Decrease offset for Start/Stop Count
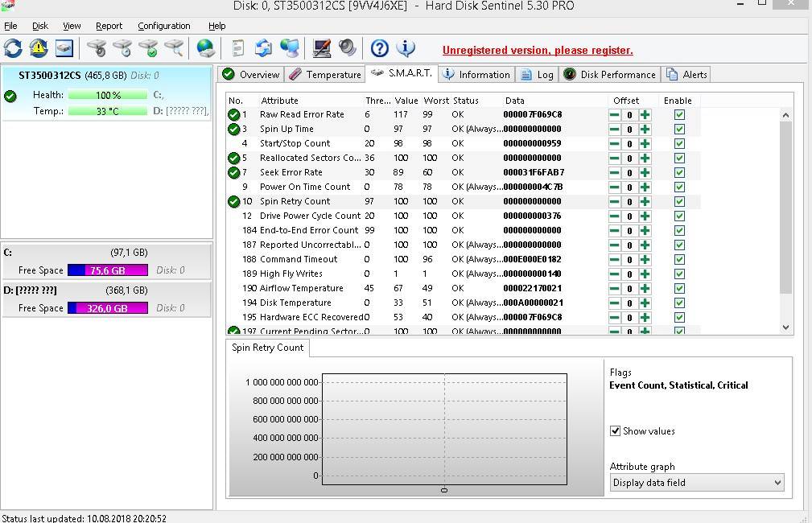 (x=614, y=144)
